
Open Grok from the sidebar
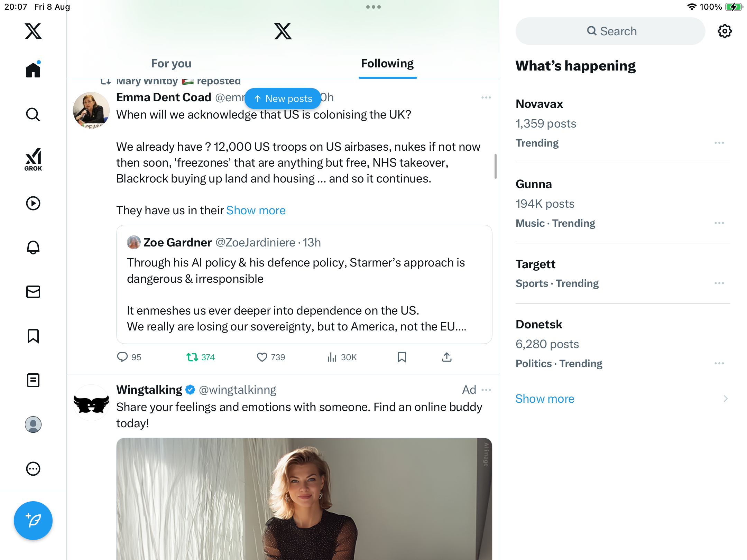33,159
